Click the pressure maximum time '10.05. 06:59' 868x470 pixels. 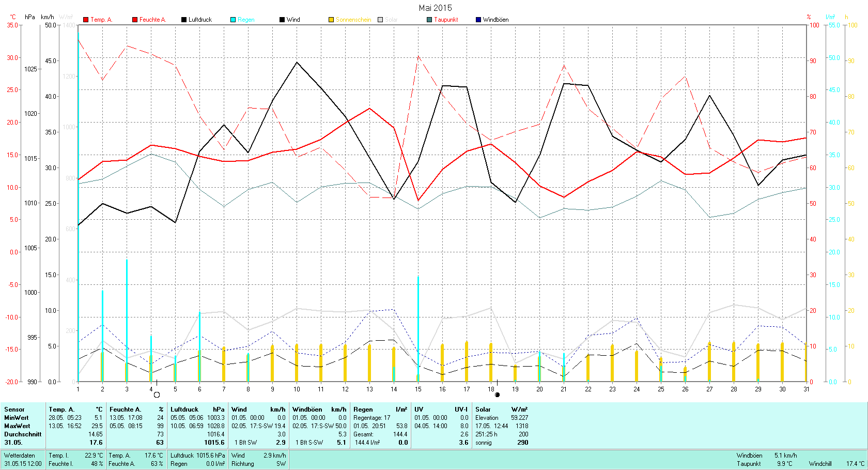tap(187, 426)
